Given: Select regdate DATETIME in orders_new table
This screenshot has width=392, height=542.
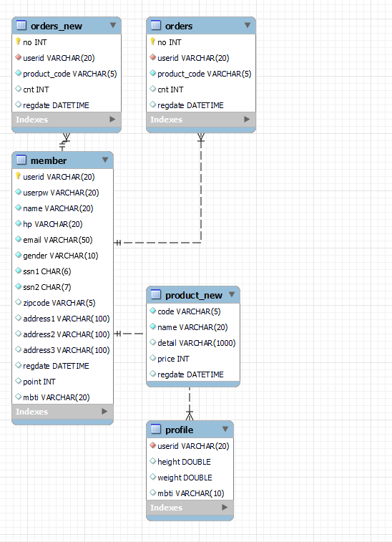Looking at the screenshot, I should click(x=56, y=105).
